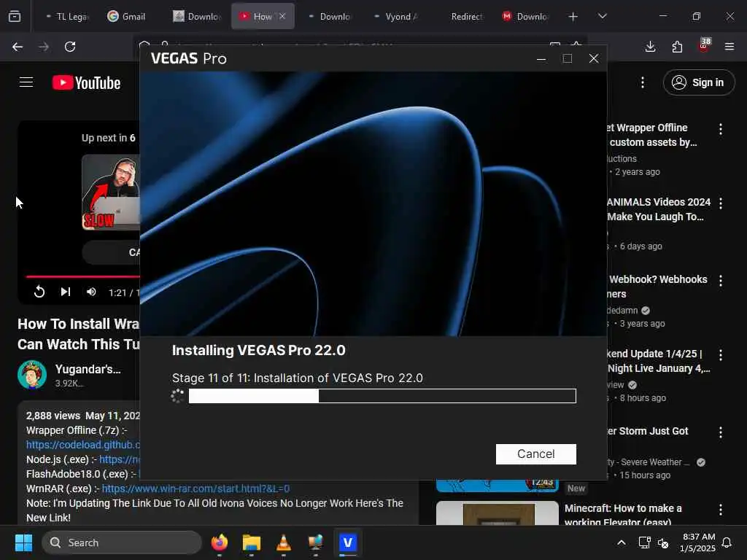Open YouTube settings three-dot menu

tap(642, 82)
